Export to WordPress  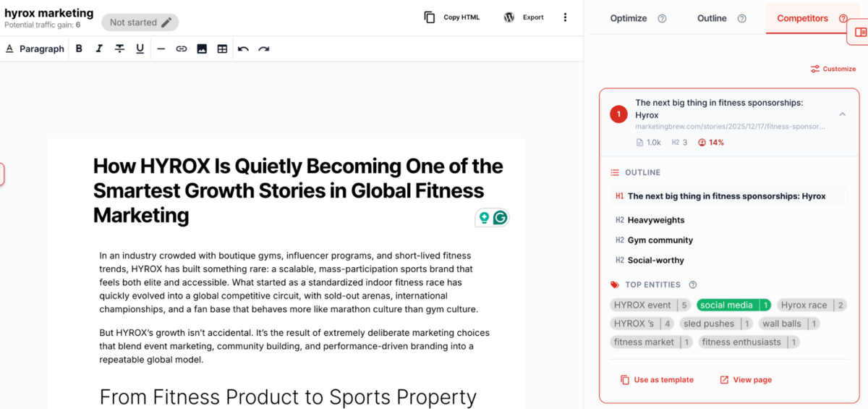[x=524, y=17]
